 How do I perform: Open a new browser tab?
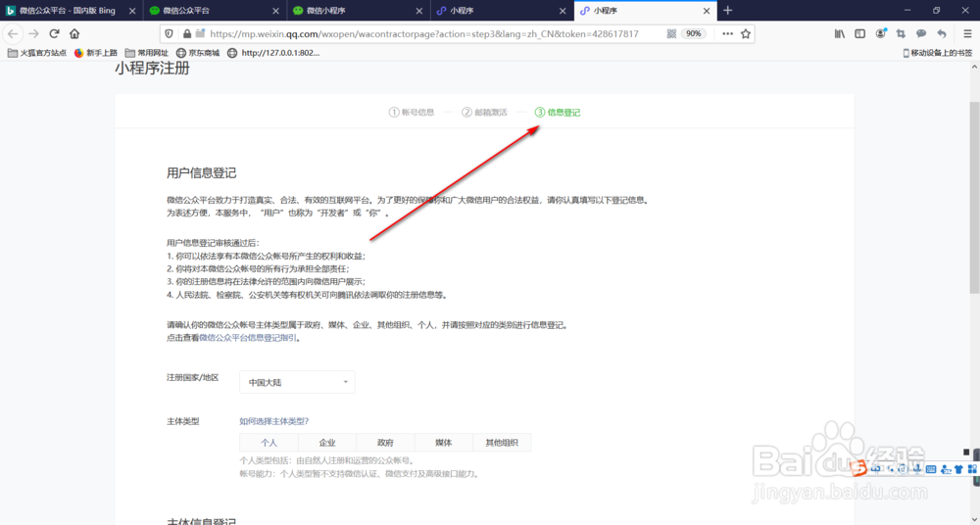[x=727, y=11]
